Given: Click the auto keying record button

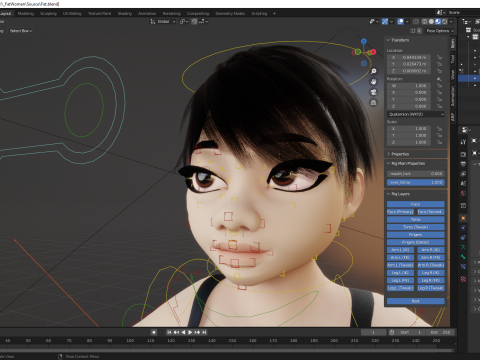Looking at the screenshot, I should [154, 332].
